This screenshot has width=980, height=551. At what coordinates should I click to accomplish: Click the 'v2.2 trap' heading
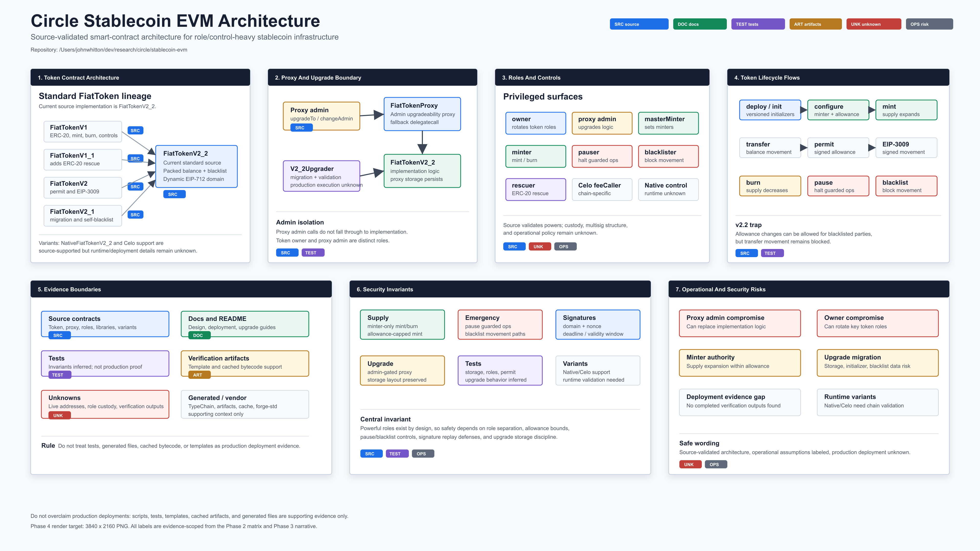coord(748,225)
